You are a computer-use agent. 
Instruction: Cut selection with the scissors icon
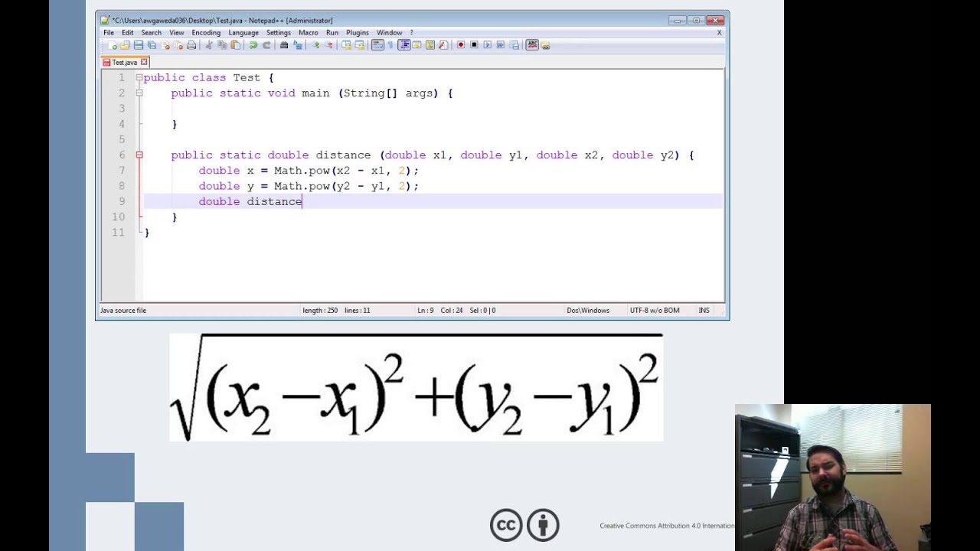(210, 45)
